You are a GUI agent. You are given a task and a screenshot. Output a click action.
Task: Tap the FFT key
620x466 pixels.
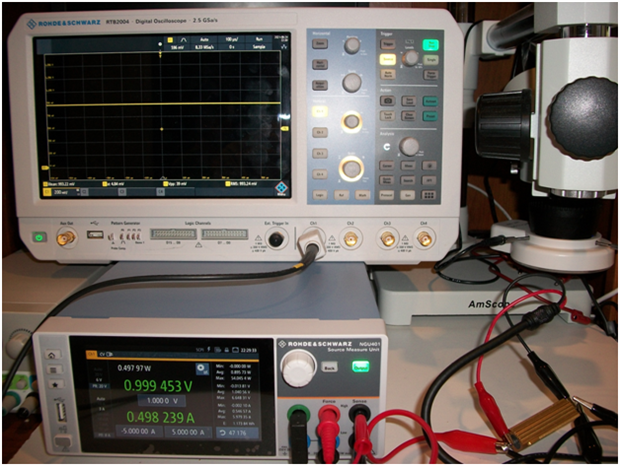click(x=429, y=181)
